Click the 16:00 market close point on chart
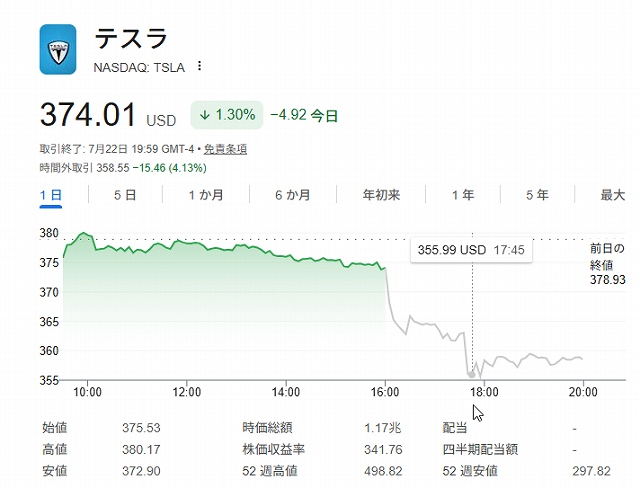This screenshot has width=640, height=488. 385,268
